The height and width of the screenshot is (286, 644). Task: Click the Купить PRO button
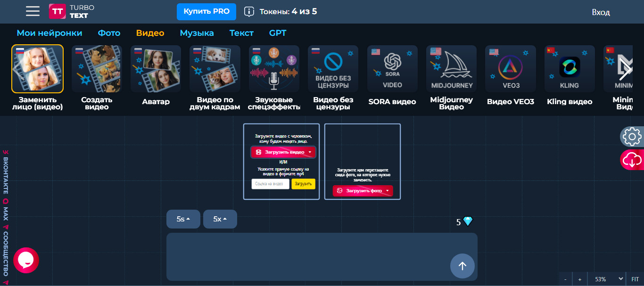(x=206, y=11)
